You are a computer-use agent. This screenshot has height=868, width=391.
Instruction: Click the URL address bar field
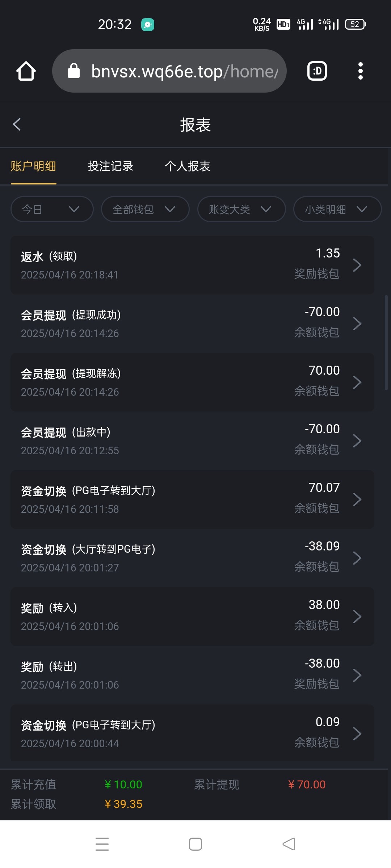185,71
